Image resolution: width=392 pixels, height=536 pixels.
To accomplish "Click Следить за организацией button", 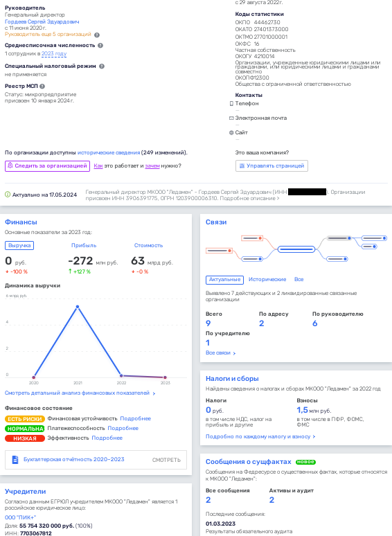I will click(x=47, y=166).
